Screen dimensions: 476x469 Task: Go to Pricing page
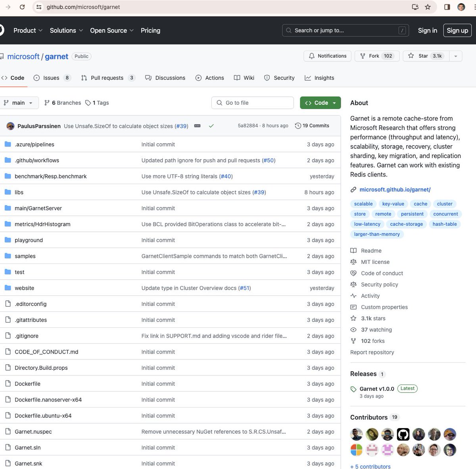pyautogui.click(x=150, y=31)
